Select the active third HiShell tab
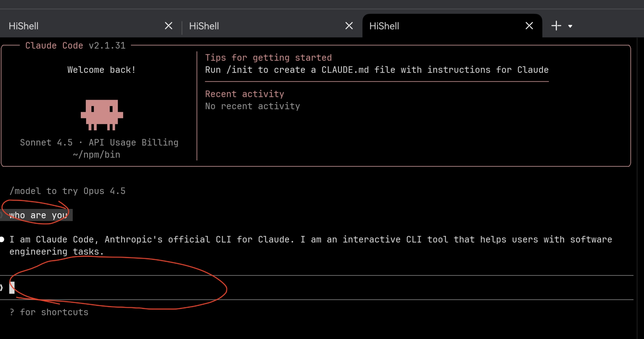The height and width of the screenshot is (339, 644). coord(384,26)
